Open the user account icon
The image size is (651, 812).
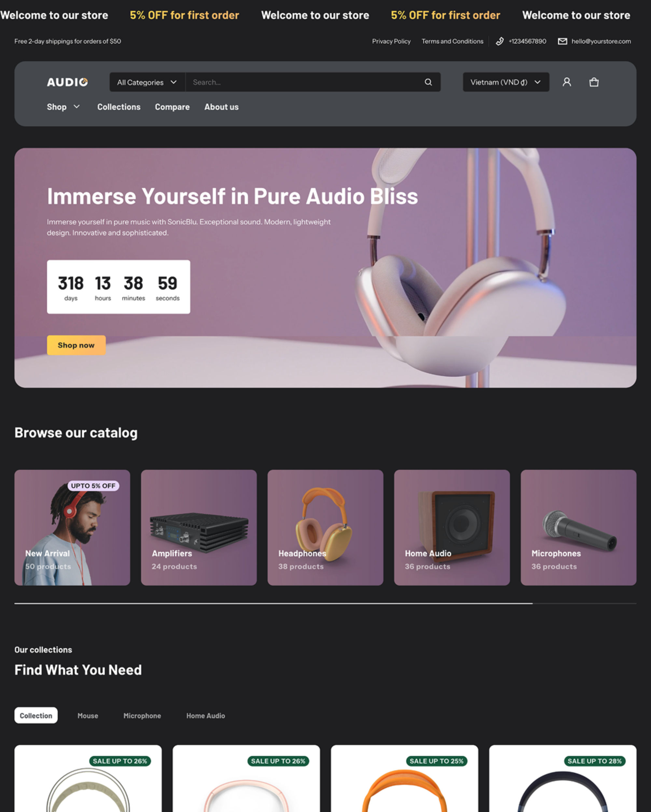[x=567, y=82]
